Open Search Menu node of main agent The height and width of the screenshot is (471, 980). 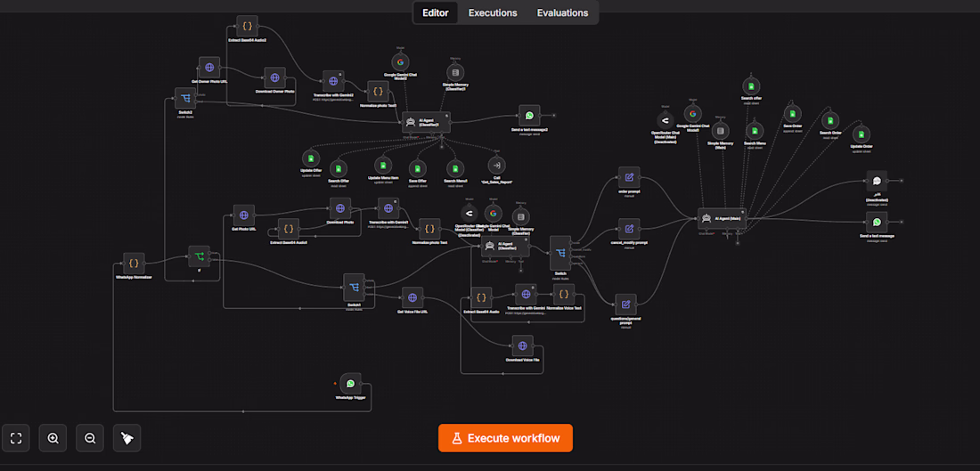click(x=755, y=131)
